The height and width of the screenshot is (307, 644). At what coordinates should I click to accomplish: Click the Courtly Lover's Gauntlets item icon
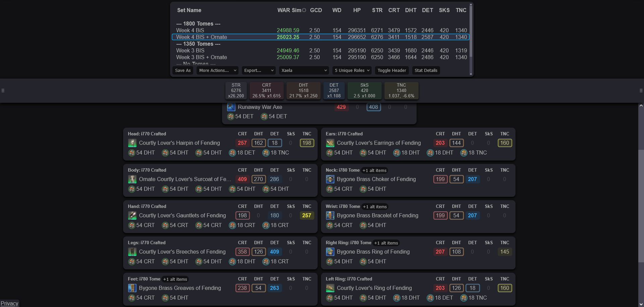click(132, 216)
